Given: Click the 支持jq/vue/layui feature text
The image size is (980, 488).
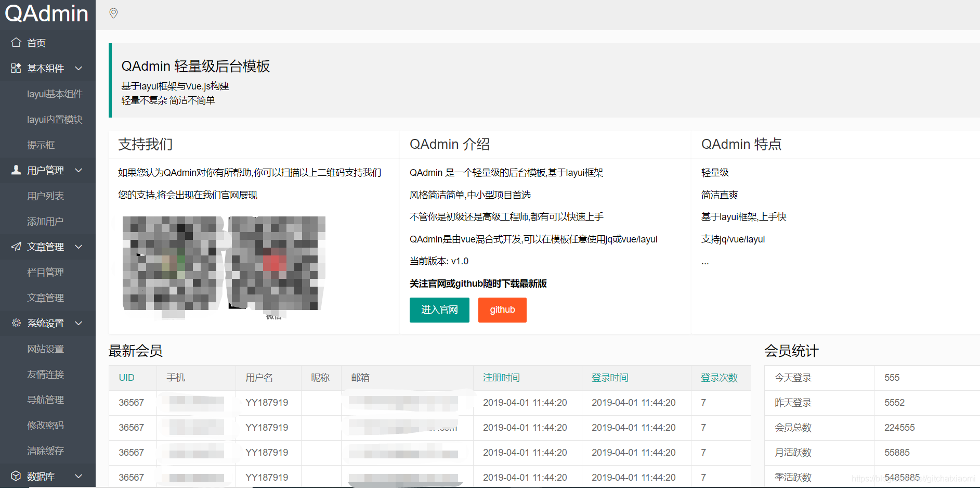Looking at the screenshot, I should [x=733, y=239].
